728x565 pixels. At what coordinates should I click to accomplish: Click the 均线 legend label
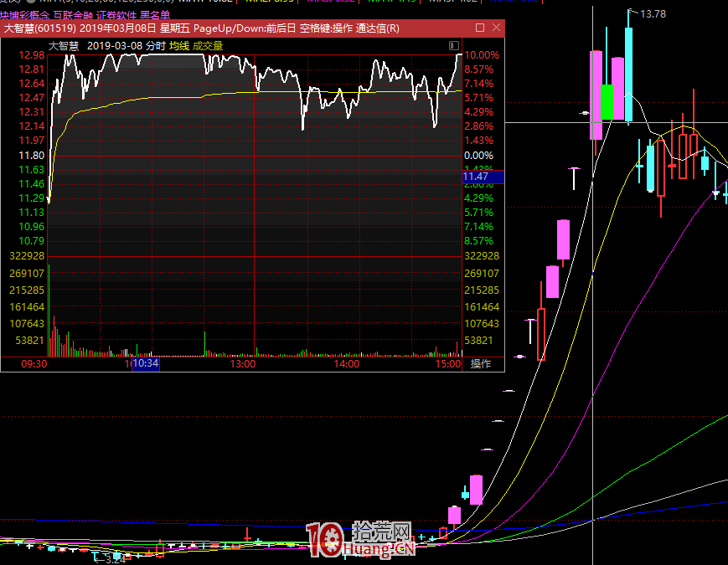[x=179, y=46]
